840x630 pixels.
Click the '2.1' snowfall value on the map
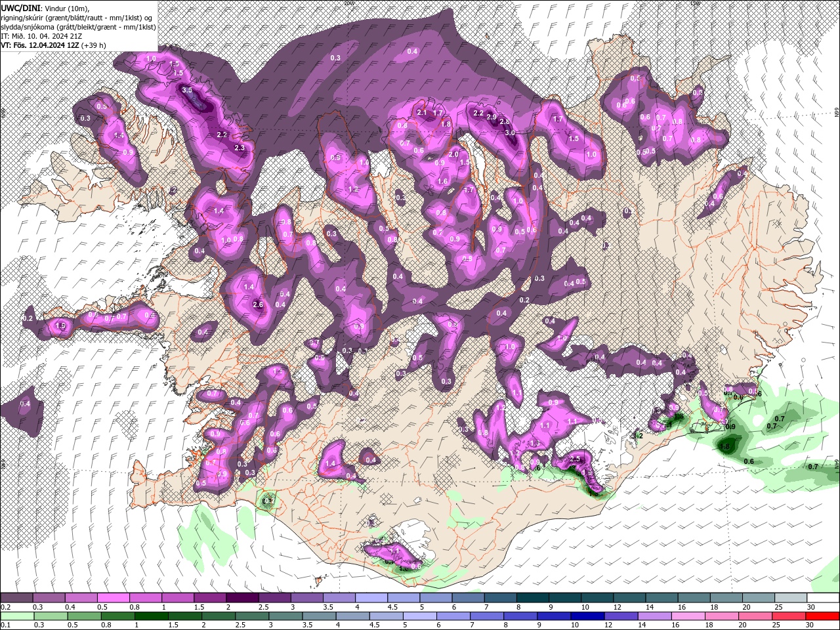coord(422,113)
